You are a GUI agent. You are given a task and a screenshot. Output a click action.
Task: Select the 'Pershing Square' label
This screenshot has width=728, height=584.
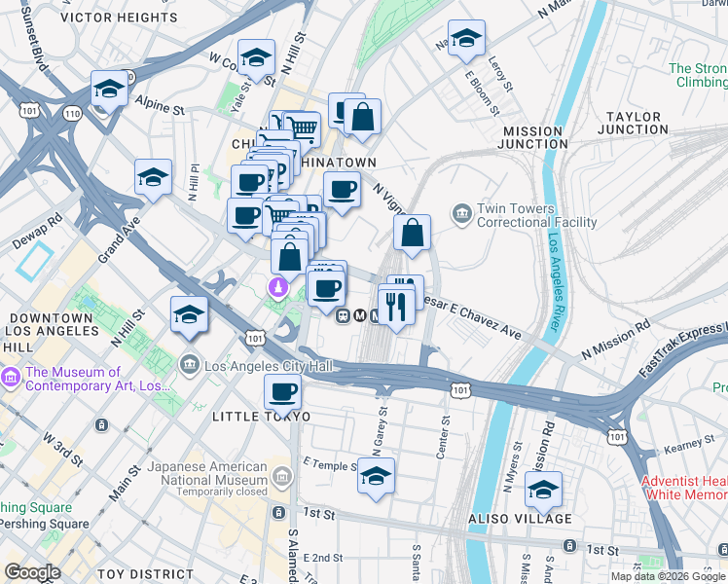coord(45,524)
